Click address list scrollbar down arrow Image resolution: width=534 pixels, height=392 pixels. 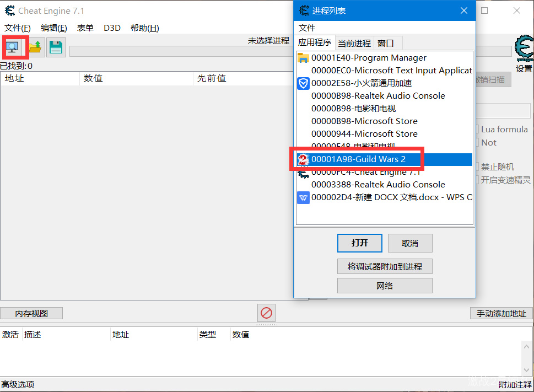[526, 370]
